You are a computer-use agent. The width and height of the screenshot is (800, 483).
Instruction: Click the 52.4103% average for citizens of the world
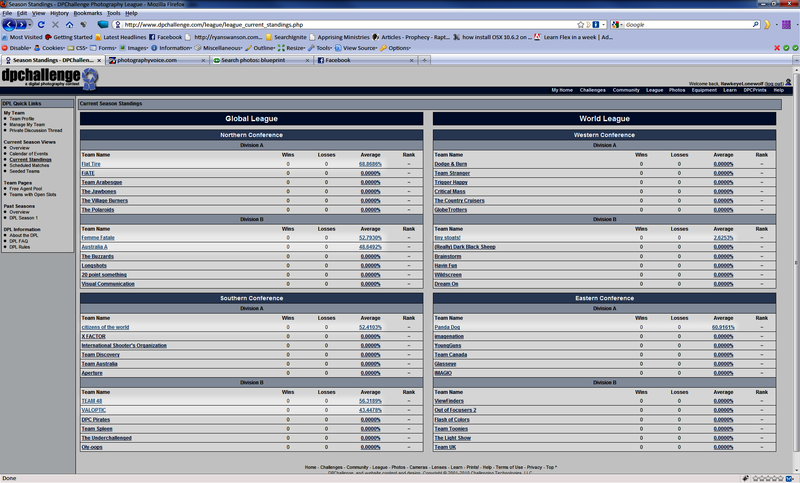coord(370,327)
